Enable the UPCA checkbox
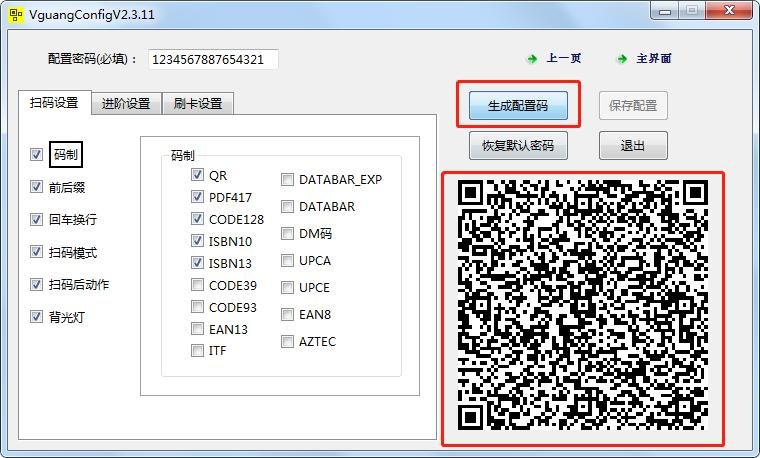The width and height of the screenshot is (760, 458). [287, 261]
